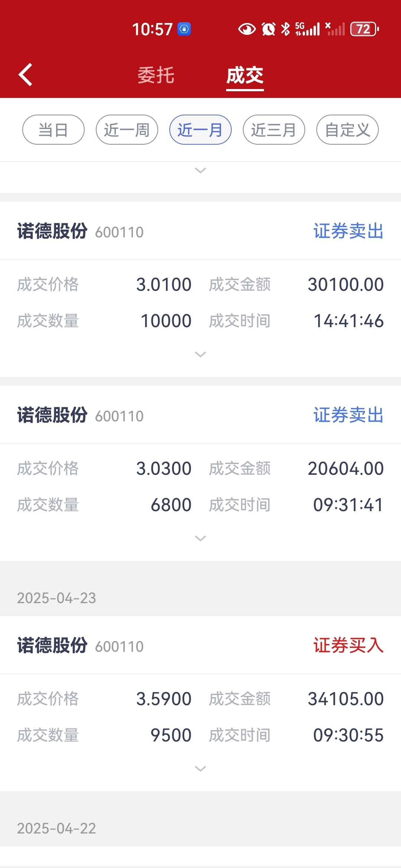
Task: Select the 近三月 filter
Action: 274,130
